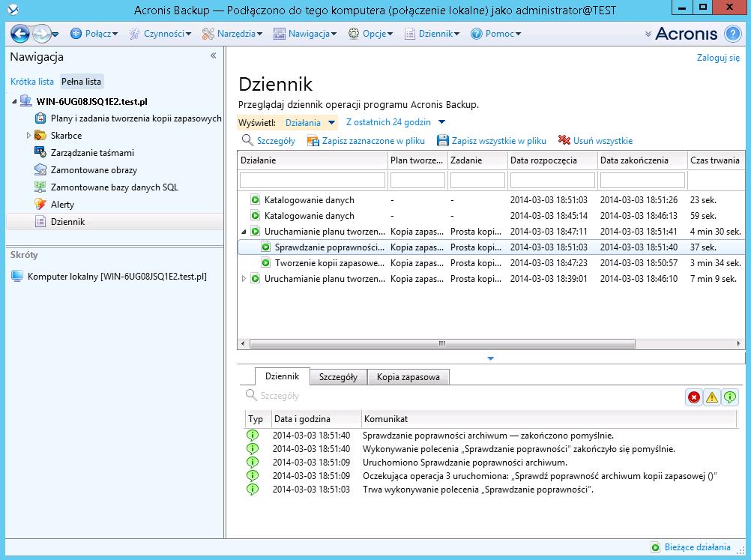Click Usuń wszystkie
The image size is (751, 560).
pos(595,140)
